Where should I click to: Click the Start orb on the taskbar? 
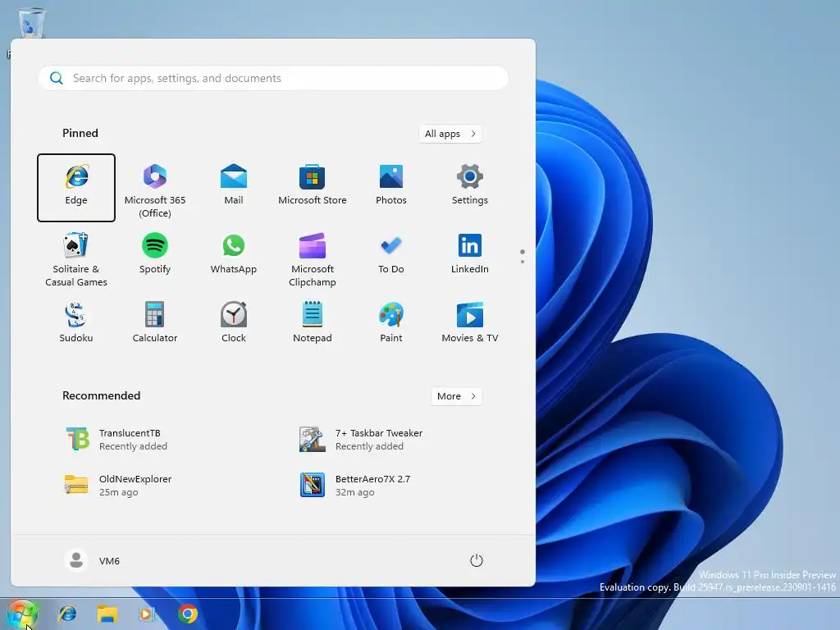tap(22, 614)
